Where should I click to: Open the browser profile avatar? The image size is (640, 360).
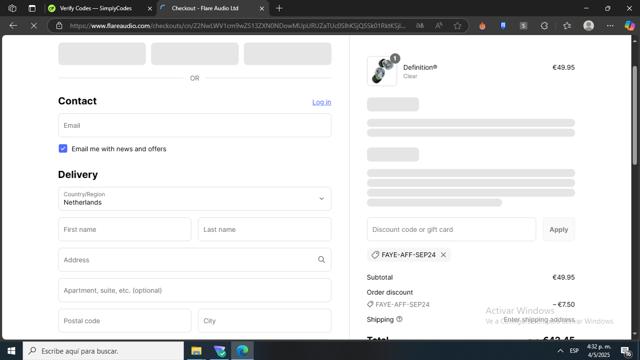coord(588,26)
